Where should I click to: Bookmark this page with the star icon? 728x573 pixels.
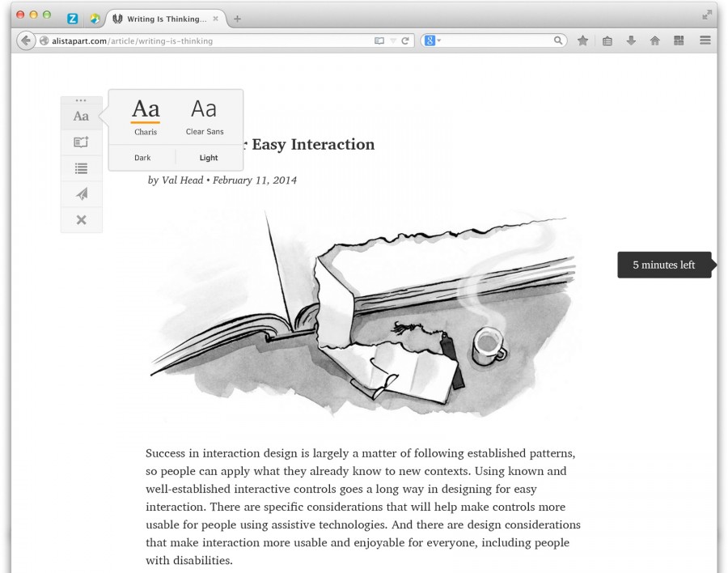coord(582,40)
